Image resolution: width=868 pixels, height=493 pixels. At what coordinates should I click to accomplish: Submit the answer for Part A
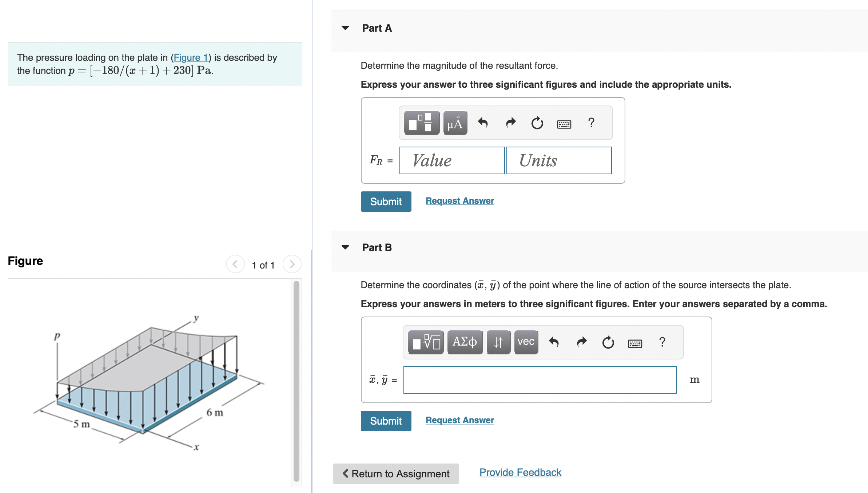coord(386,201)
